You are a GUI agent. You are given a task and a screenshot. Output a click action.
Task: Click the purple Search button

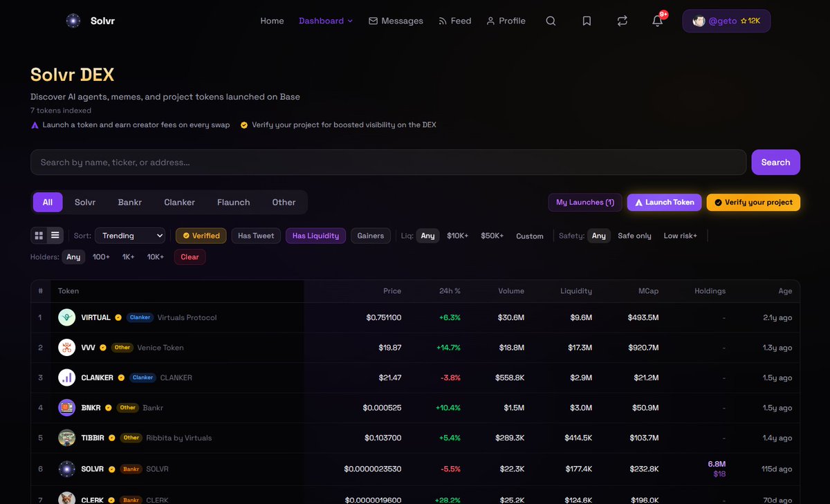776,162
